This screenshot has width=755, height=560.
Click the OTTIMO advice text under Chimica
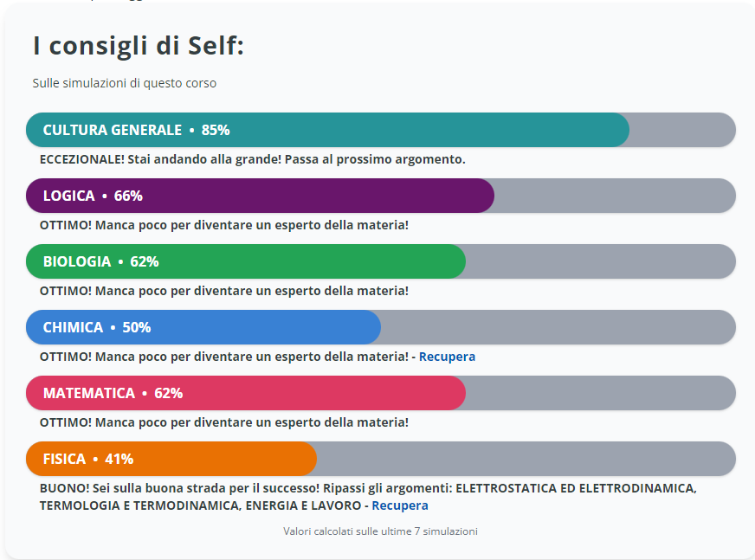click(x=223, y=357)
